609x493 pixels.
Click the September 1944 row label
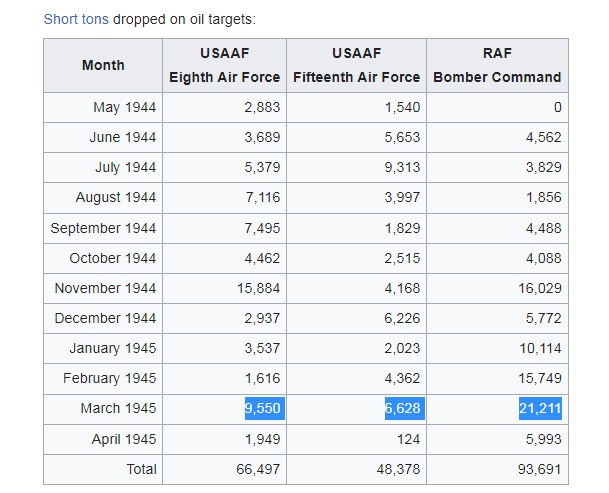[x=103, y=228]
